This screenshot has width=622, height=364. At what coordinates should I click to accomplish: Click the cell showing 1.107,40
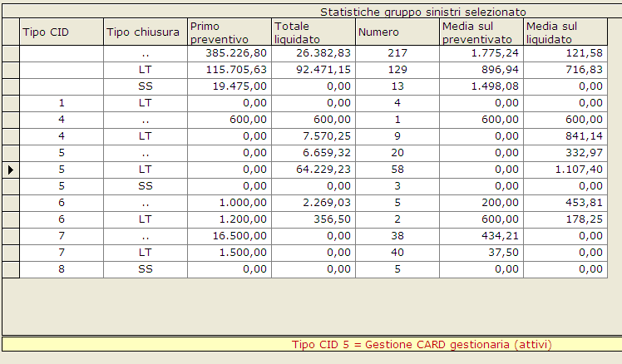pyautogui.click(x=565, y=170)
